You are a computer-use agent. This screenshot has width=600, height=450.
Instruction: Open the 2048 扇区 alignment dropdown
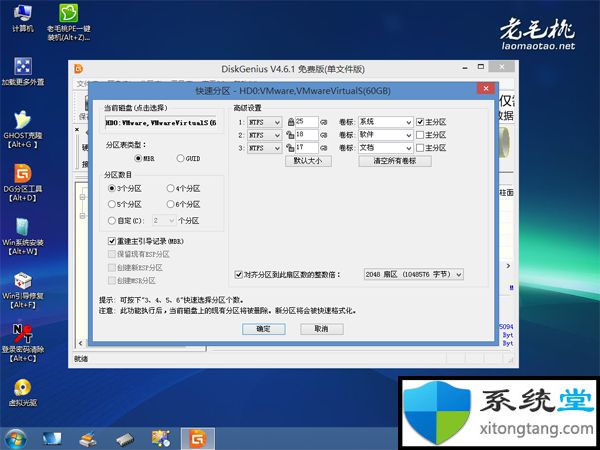413,274
